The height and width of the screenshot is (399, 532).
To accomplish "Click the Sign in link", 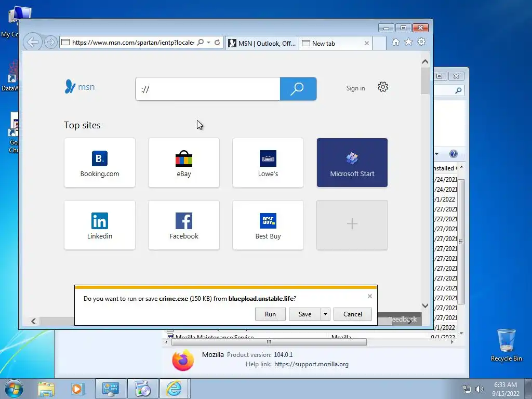I will pyautogui.click(x=355, y=88).
